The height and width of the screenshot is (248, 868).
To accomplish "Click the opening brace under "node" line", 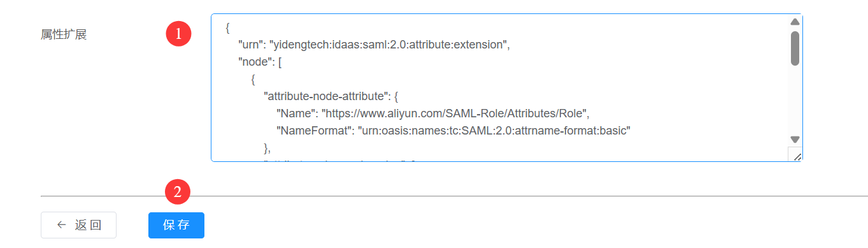I will [253, 80].
